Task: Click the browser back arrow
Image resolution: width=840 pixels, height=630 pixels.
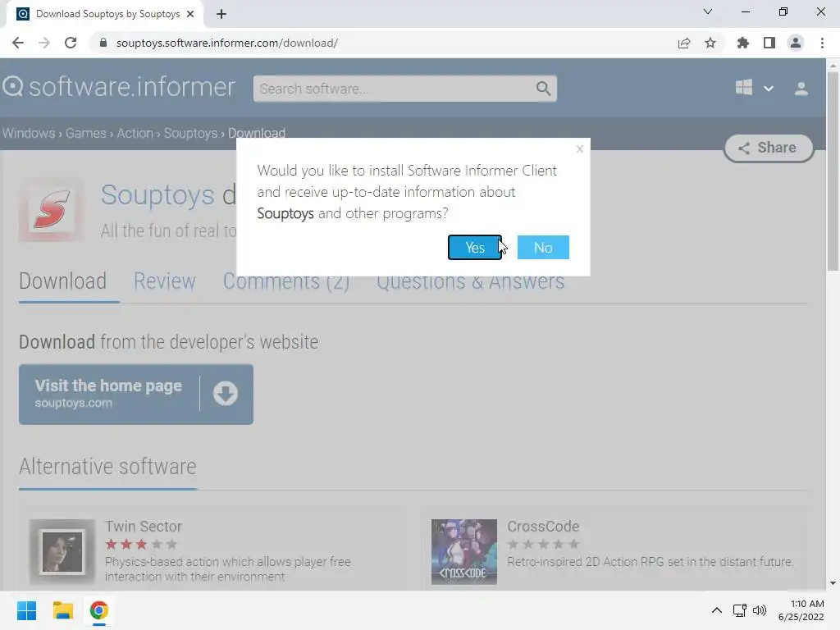Action: (18, 43)
